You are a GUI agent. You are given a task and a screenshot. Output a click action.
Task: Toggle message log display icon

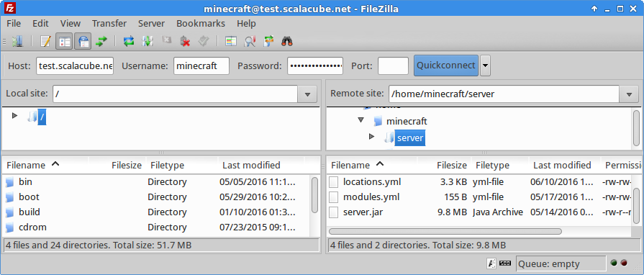(45, 41)
